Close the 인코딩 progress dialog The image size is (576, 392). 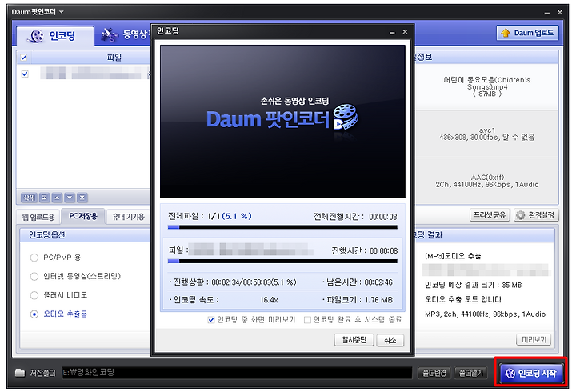pos(405,32)
